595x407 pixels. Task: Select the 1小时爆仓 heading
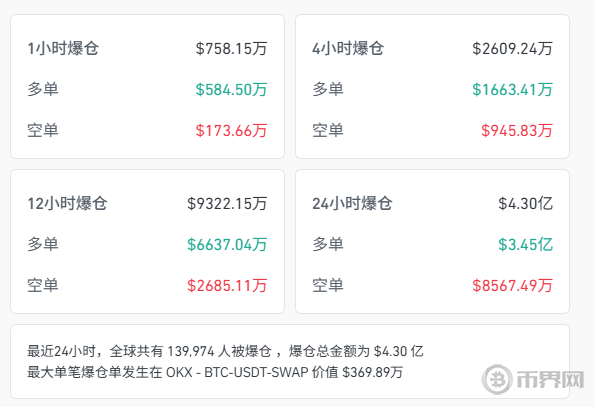[x=63, y=49]
